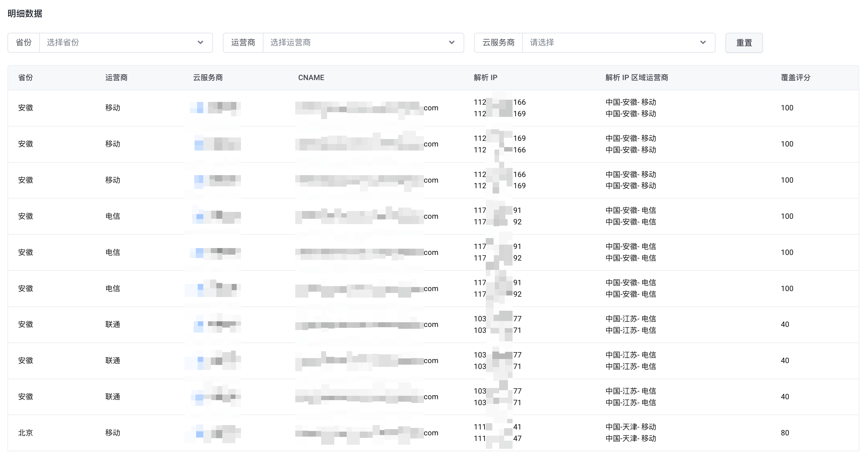
Task: Click the 云服务商 dropdown chevron arrow
Action: click(x=702, y=42)
